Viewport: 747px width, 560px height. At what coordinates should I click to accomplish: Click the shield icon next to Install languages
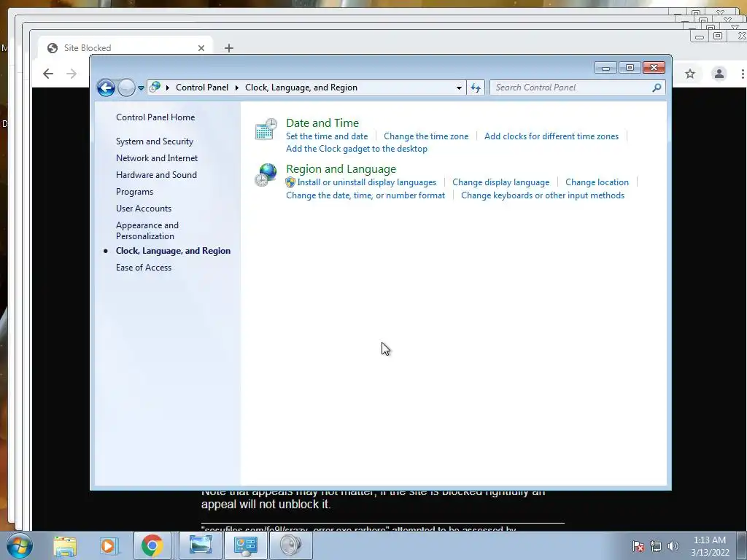(x=290, y=182)
